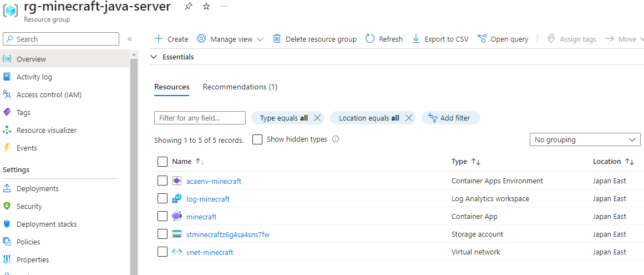Open the Manage view dropdown
Image resolution: width=644 pixels, height=275 pixels.
tap(230, 39)
